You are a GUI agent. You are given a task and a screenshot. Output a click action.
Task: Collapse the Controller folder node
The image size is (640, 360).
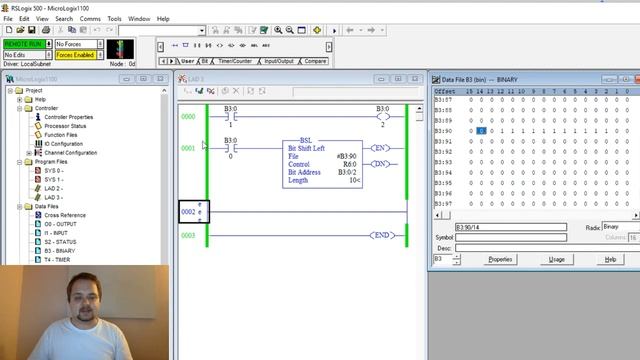20,108
